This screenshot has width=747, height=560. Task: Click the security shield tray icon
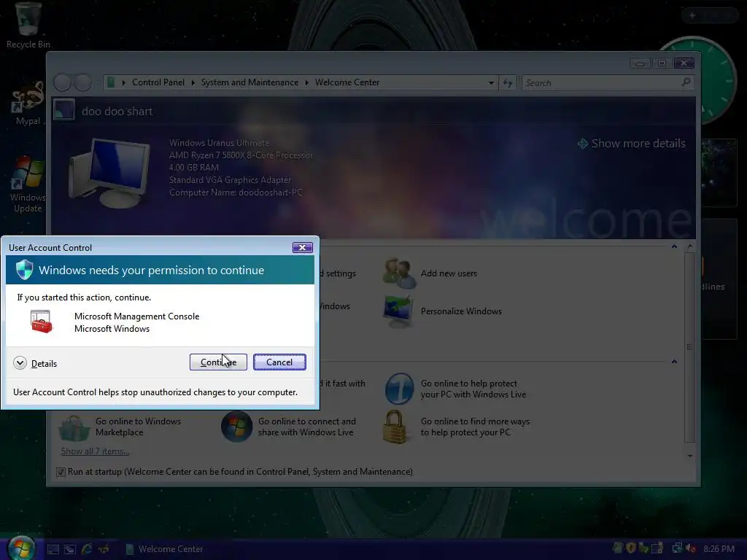coord(631,548)
